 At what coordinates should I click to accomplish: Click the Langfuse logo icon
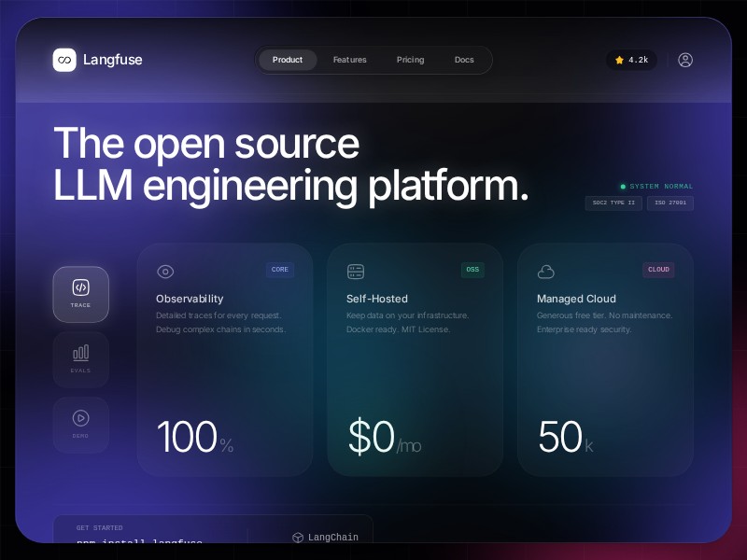[x=63, y=60]
